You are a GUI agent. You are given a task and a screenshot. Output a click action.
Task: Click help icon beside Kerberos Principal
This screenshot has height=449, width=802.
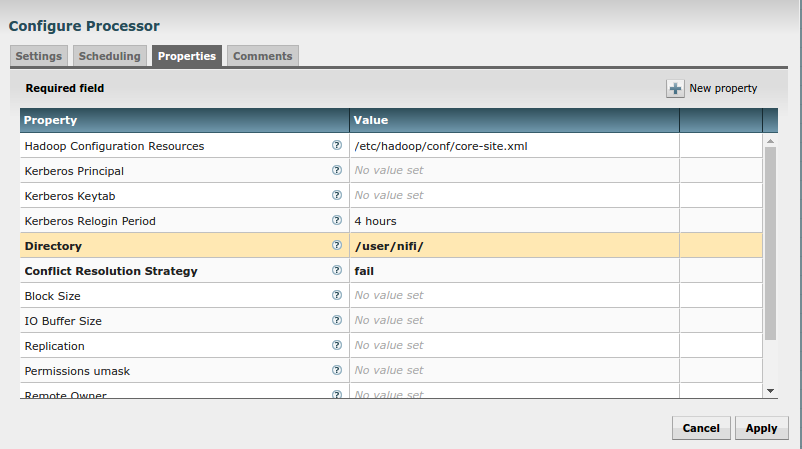337,170
